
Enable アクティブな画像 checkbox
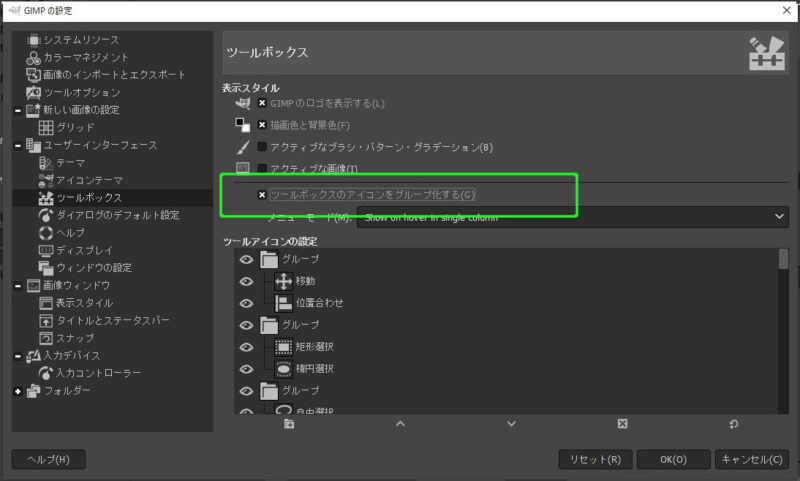pyautogui.click(x=262, y=168)
